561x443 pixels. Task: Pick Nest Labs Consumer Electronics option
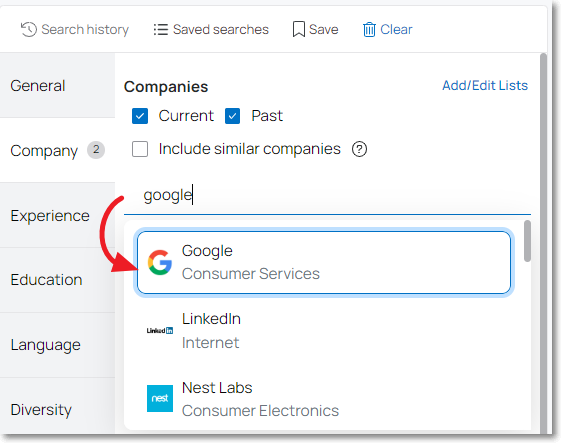click(324, 399)
